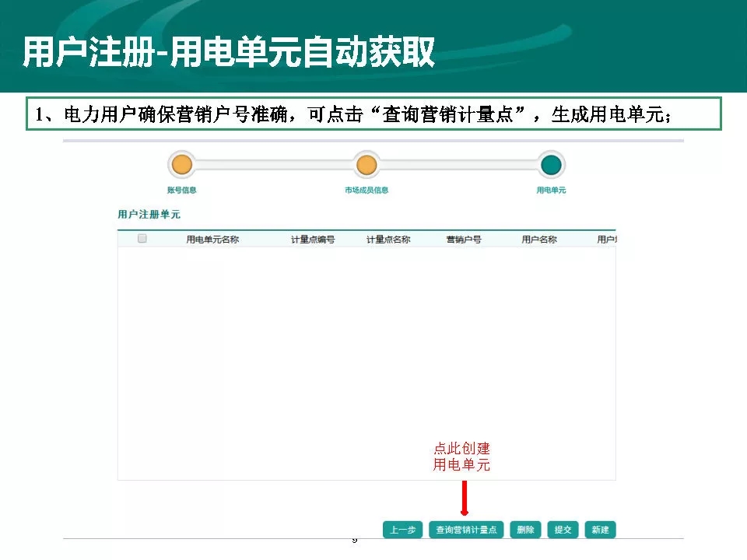Click the 用电单元 step label text
This screenshot has height=560, width=747.
(x=551, y=191)
